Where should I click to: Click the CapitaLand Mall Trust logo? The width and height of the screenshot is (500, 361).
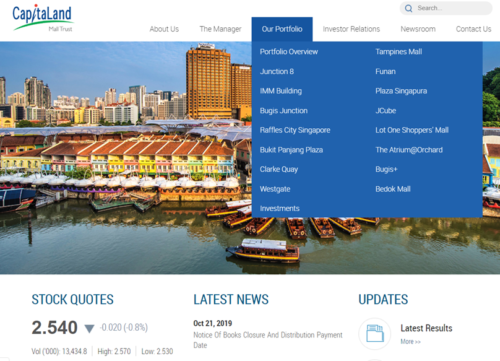tap(42, 17)
